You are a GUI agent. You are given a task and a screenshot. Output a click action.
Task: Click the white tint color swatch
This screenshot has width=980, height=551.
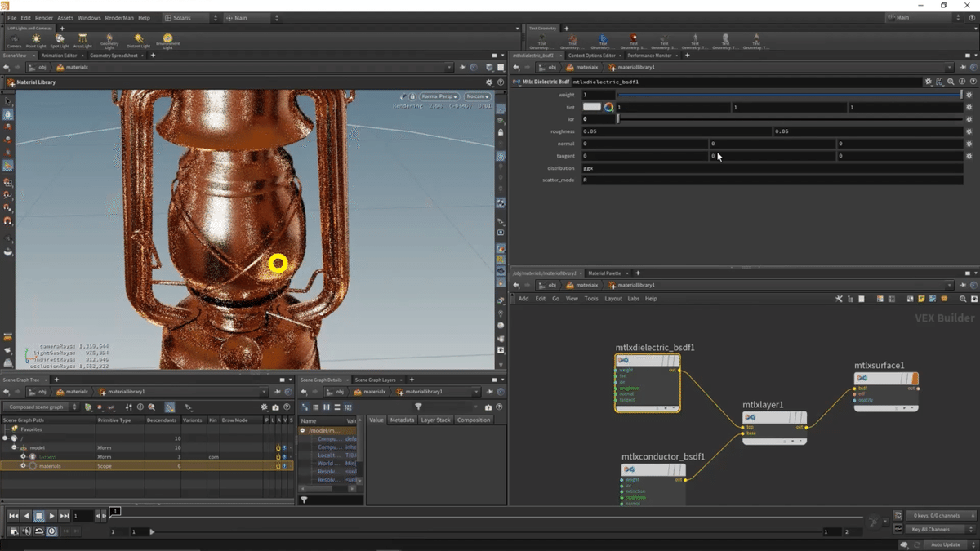coord(591,107)
